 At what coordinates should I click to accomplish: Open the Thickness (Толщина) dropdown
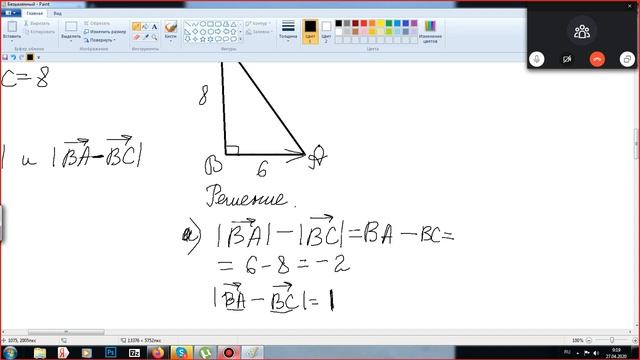coord(288,30)
